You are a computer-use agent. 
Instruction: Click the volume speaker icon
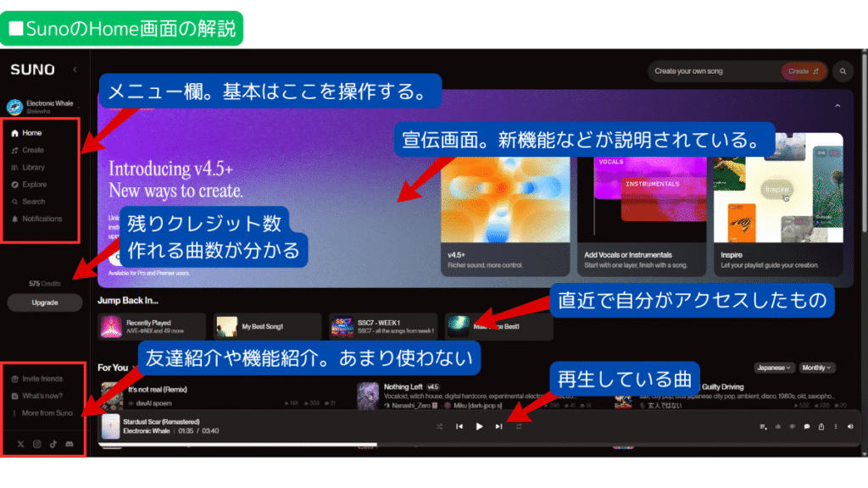[849, 427]
